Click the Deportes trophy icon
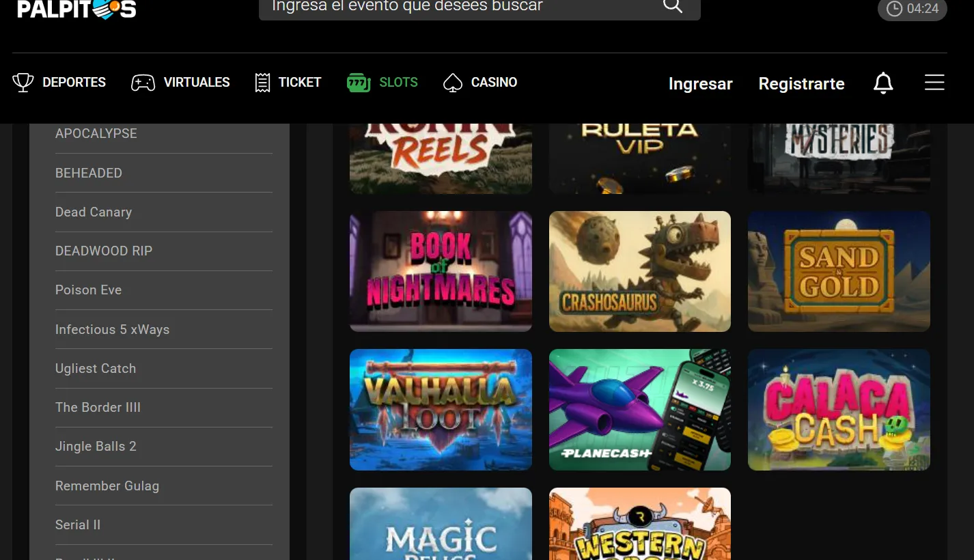This screenshot has height=560, width=974. pyautogui.click(x=23, y=83)
